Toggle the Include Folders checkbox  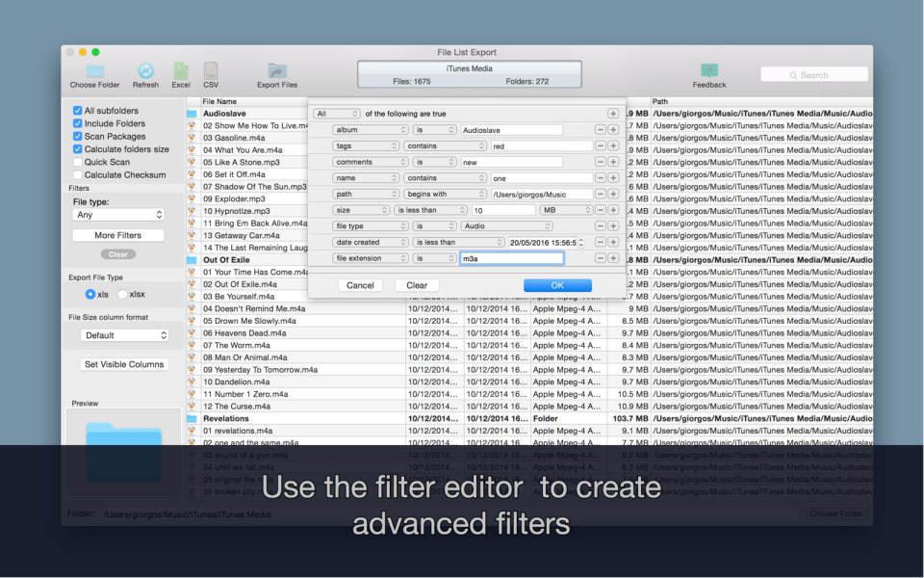click(x=77, y=123)
